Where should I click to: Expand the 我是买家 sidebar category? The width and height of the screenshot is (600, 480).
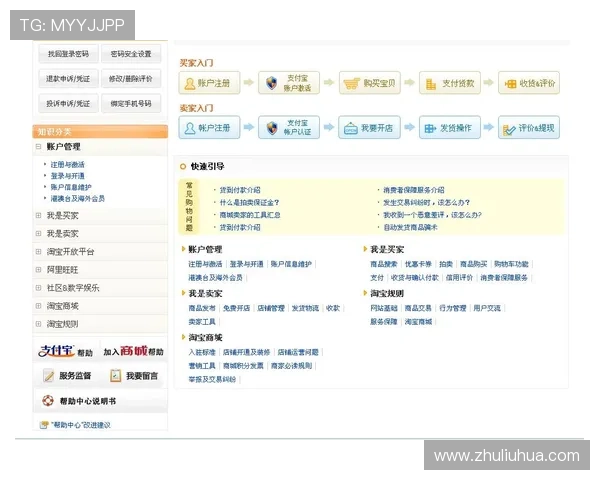[38, 216]
